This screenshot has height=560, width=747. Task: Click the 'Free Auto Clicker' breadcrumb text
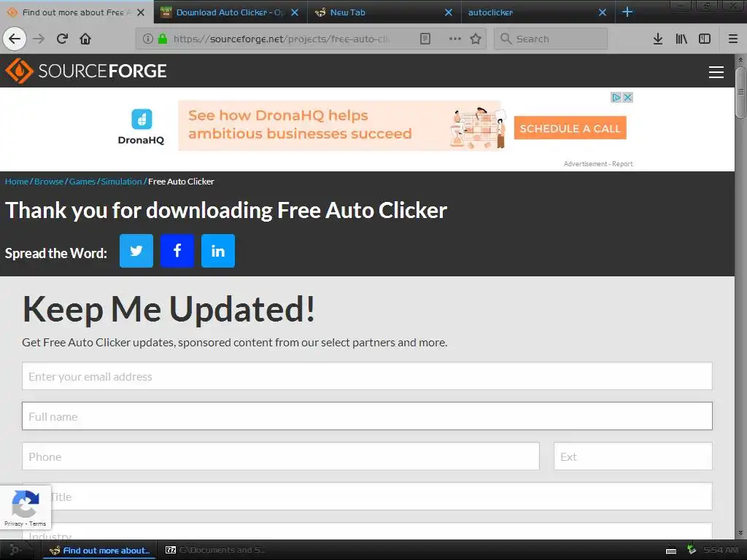[181, 182]
